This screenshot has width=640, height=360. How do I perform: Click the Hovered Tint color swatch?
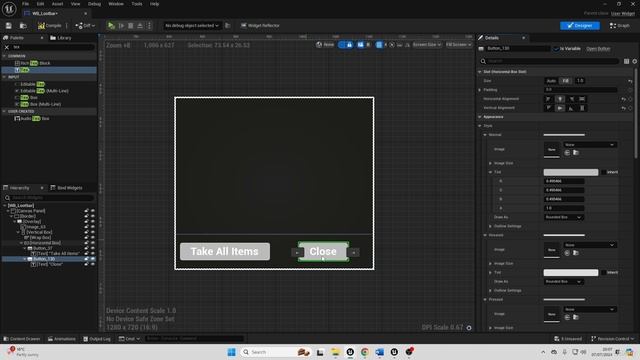(x=571, y=273)
